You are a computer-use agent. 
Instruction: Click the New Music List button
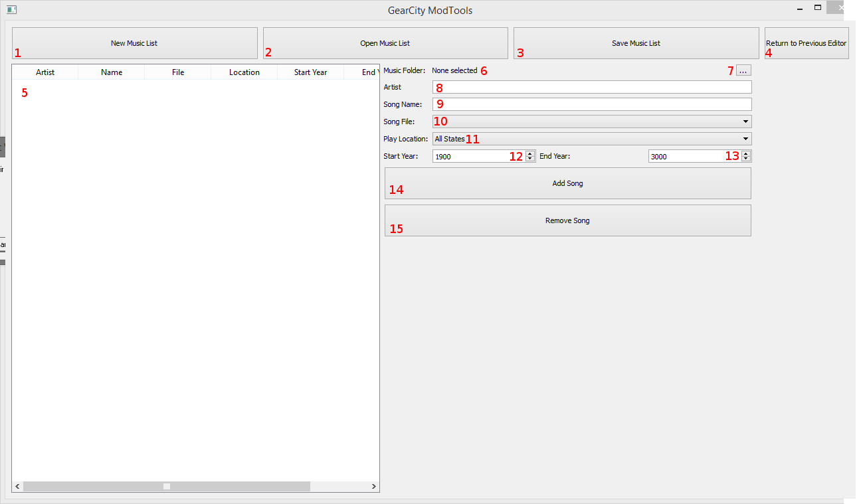(134, 43)
